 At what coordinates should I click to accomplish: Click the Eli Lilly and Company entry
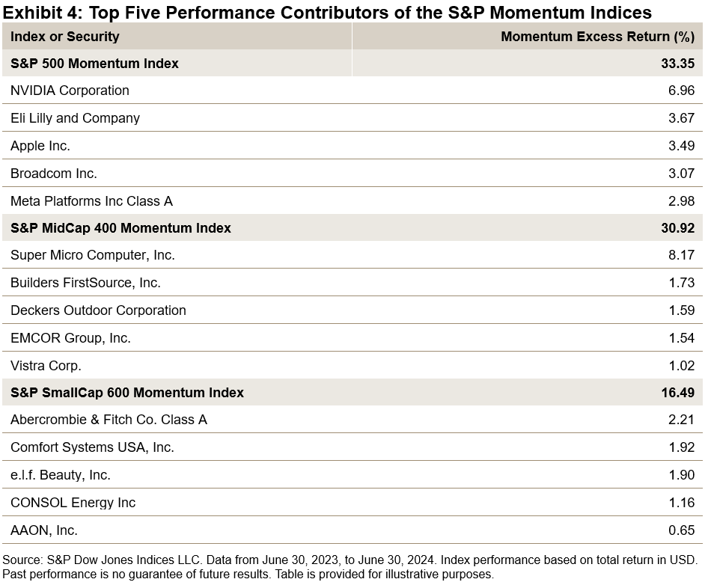(75, 118)
